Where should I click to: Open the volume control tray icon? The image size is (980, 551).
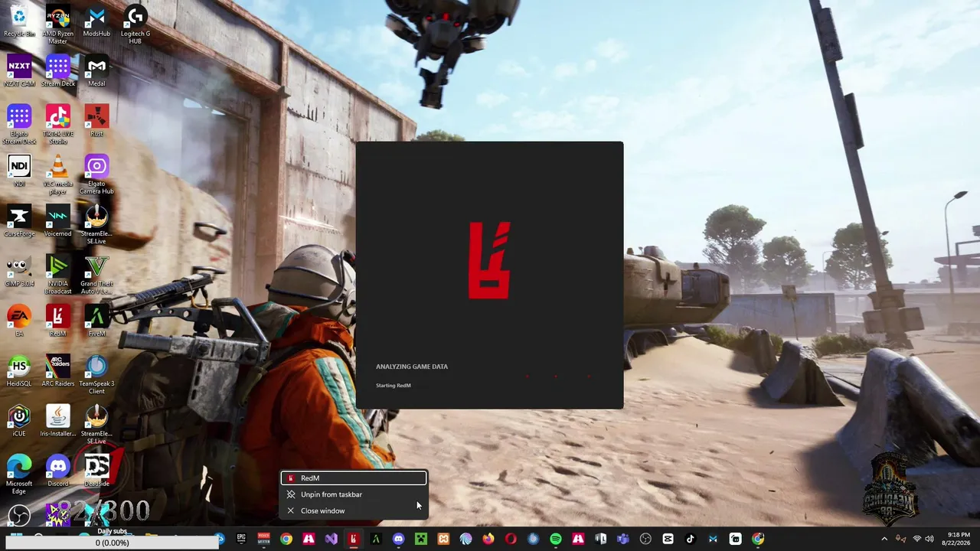click(x=929, y=539)
